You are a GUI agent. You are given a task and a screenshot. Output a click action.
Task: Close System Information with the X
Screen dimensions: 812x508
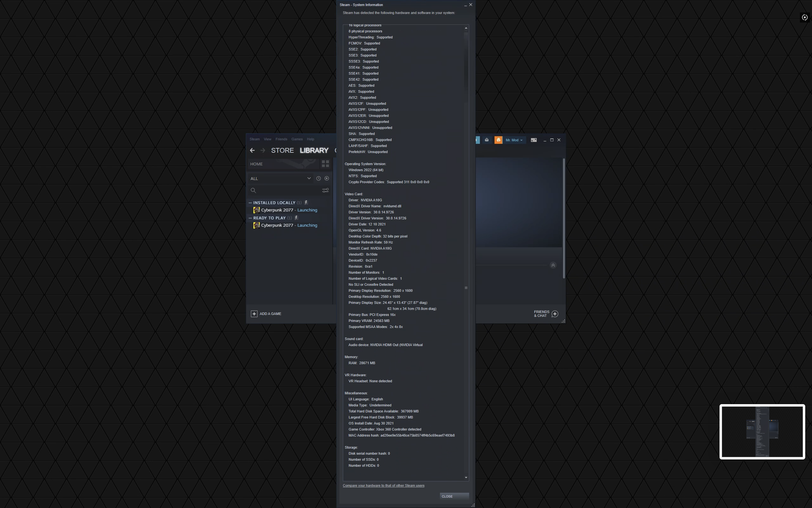471,5
